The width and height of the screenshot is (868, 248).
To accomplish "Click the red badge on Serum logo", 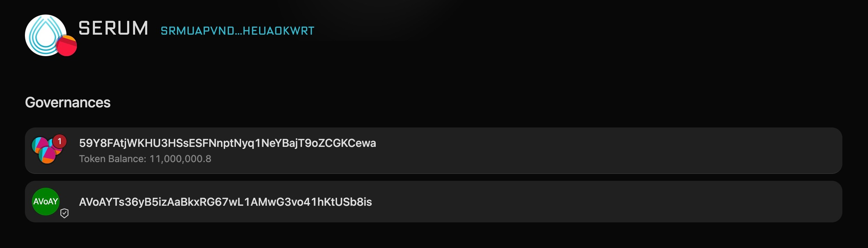I will (x=67, y=46).
